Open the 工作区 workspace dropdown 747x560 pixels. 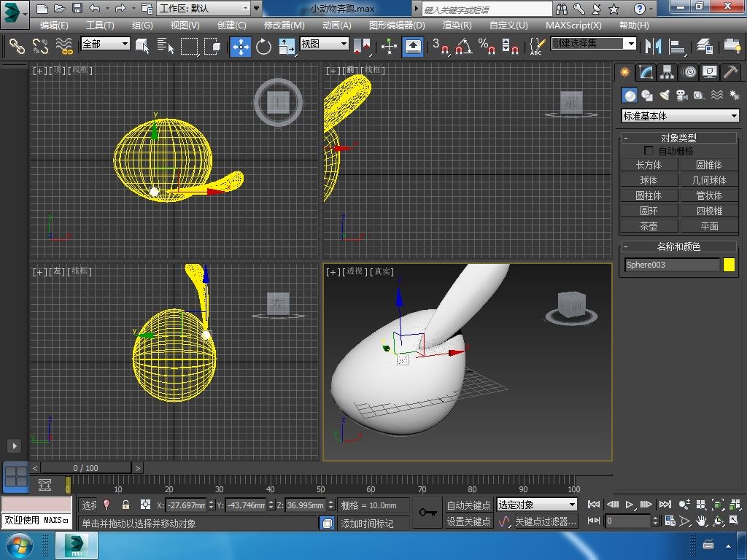click(x=204, y=8)
